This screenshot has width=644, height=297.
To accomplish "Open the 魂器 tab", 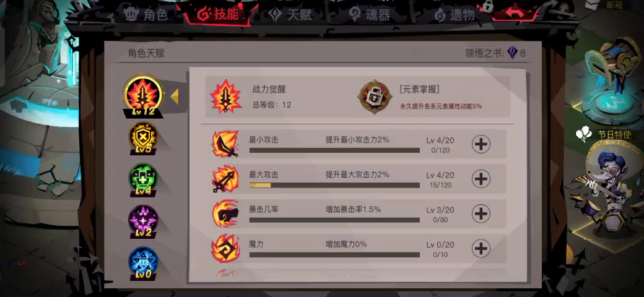I will (x=369, y=15).
